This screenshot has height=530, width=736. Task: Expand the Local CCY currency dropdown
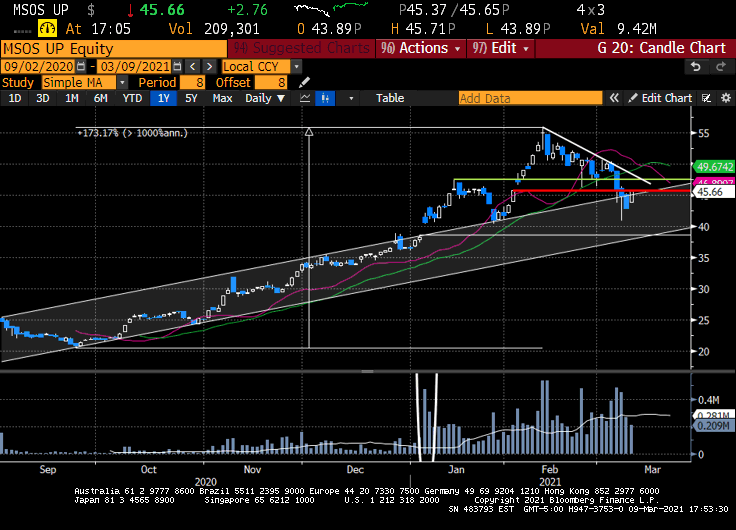297,66
